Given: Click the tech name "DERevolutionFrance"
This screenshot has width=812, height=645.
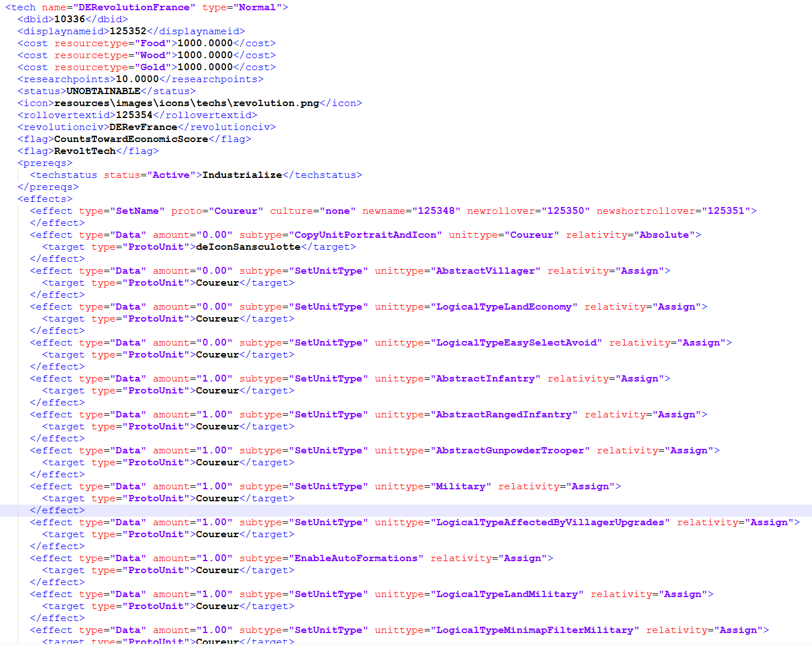Looking at the screenshot, I should [x=134, y=7].
